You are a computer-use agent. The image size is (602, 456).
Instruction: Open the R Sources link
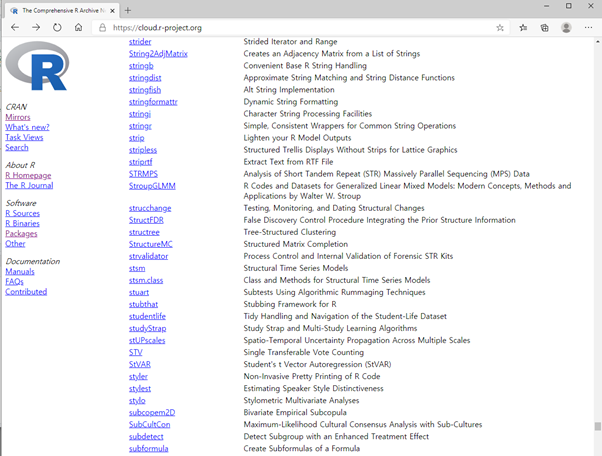click(x=23, y=213)
